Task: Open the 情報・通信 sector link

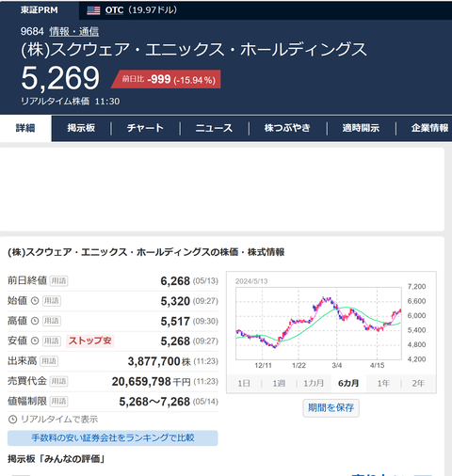Action: [74, 31]
